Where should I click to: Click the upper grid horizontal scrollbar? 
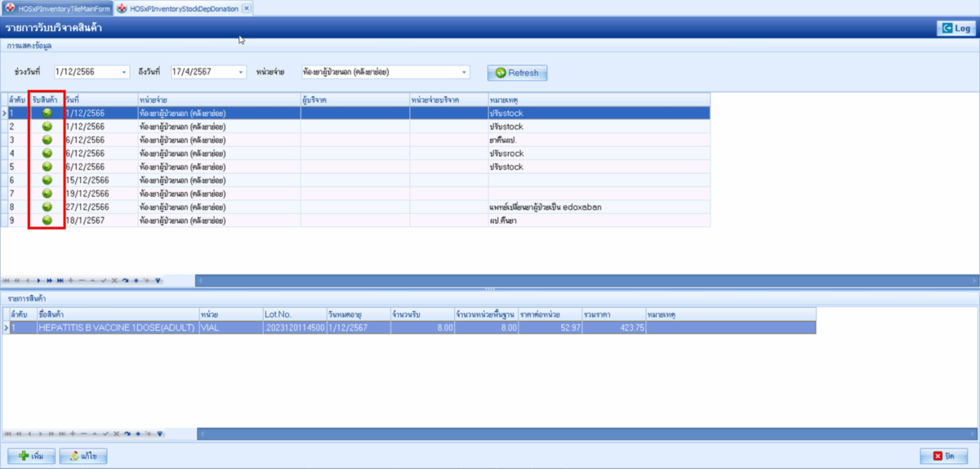coord(572,280)
